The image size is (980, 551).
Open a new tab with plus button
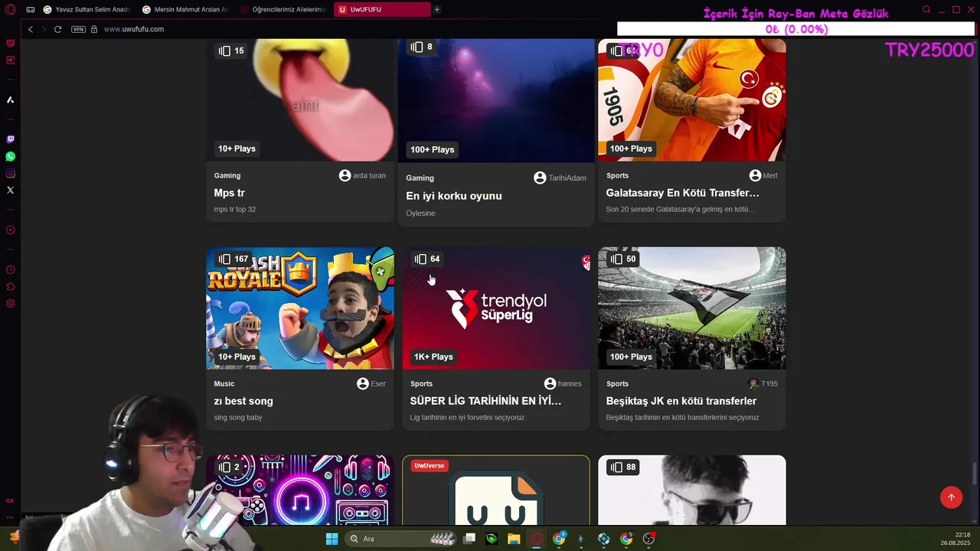pyautogui.click(x=437, y=10)
